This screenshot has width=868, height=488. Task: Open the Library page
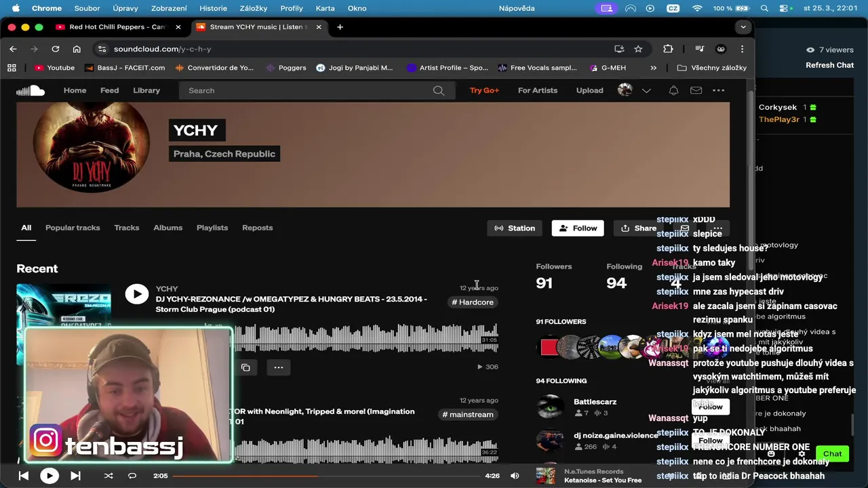(x=146, y=90)
